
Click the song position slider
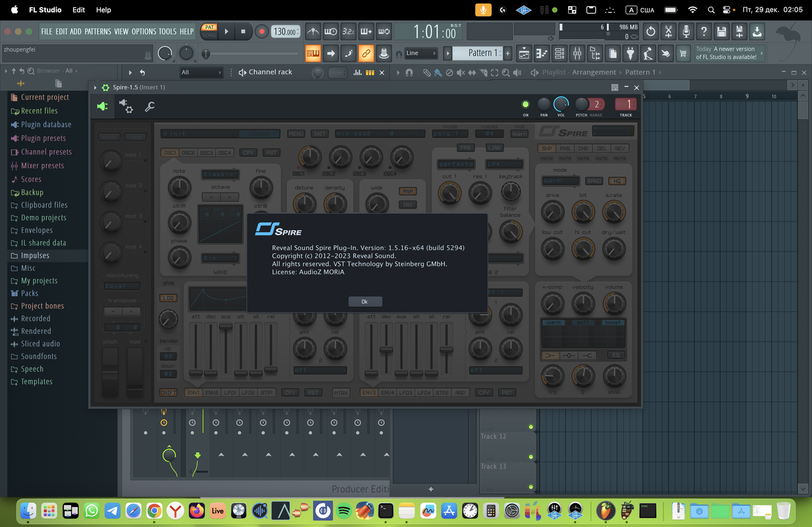coord(250,53)
